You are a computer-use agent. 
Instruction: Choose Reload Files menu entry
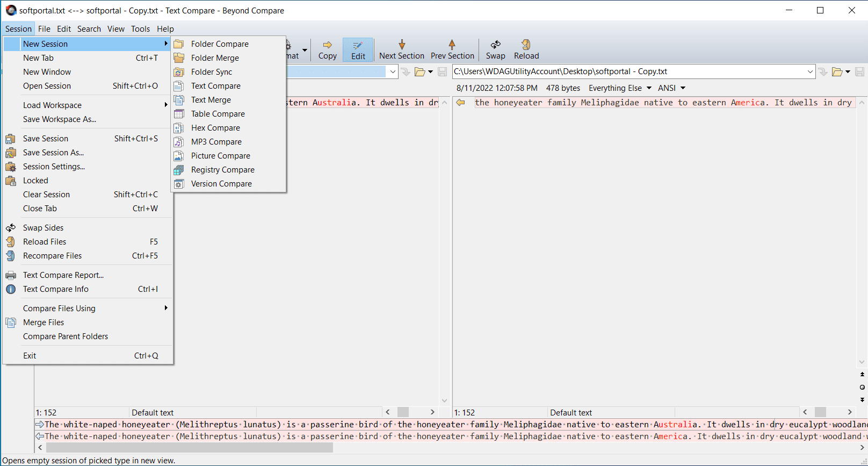pos(88,242)
